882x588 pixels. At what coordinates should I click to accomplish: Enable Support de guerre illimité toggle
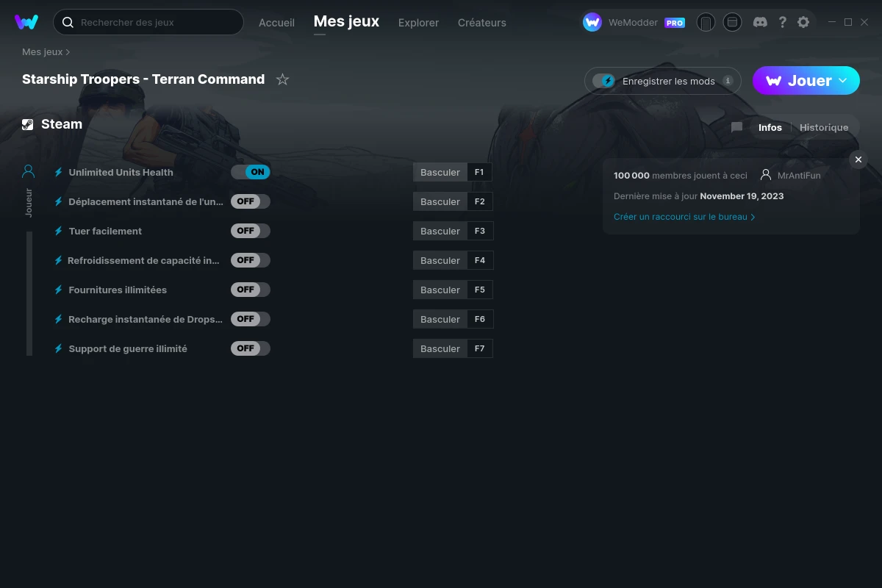[251, 348]
